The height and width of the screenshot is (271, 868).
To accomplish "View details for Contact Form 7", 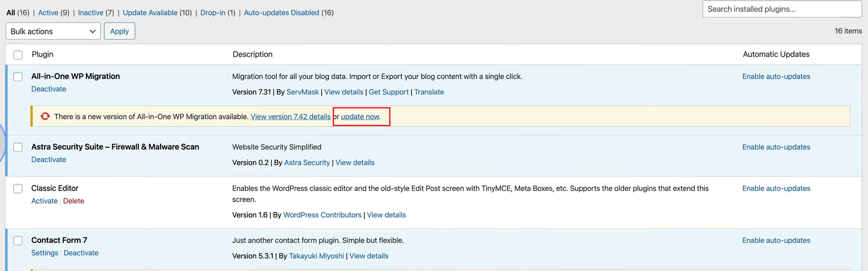I will click(369, 256).
